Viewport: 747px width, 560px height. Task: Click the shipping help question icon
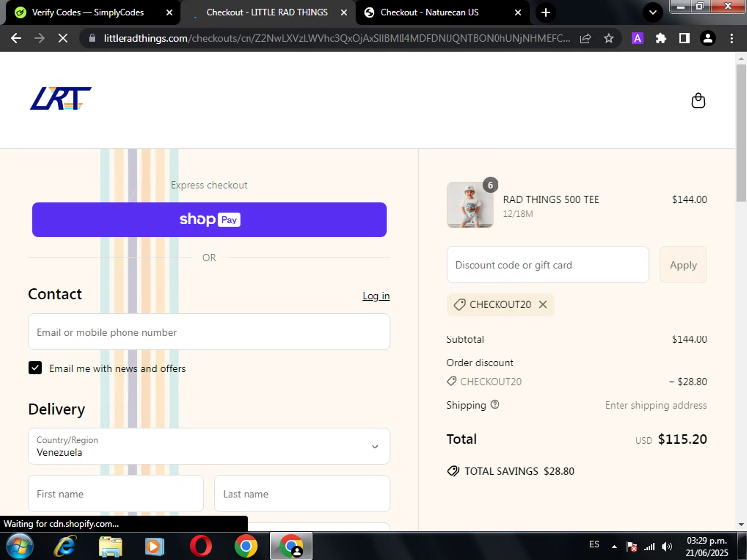point(495,405)
